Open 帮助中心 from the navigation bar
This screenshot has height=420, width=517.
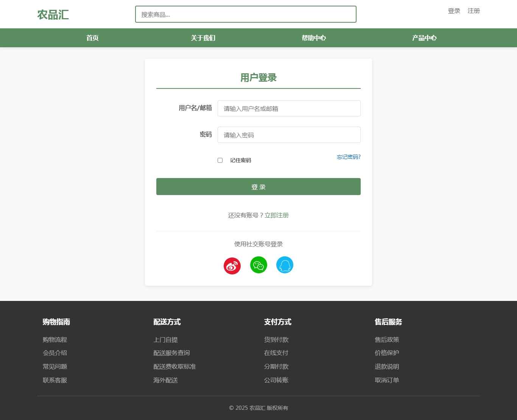(314, 38)
